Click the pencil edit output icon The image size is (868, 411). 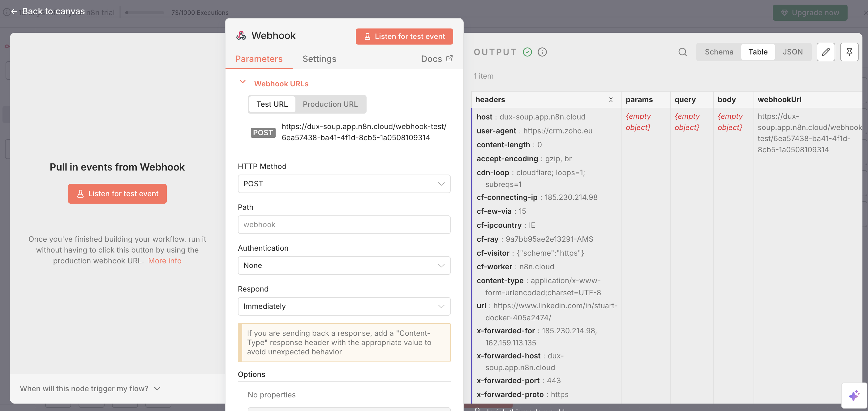826,52
